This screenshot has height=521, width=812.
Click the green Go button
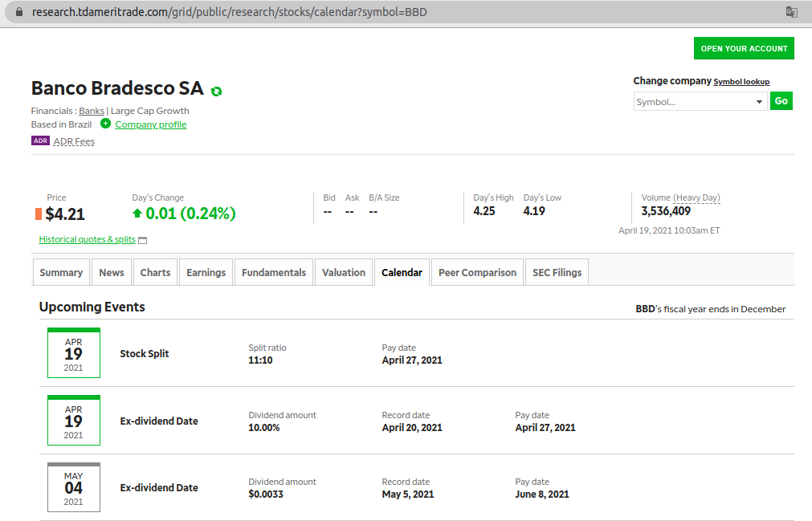(781, 101)
